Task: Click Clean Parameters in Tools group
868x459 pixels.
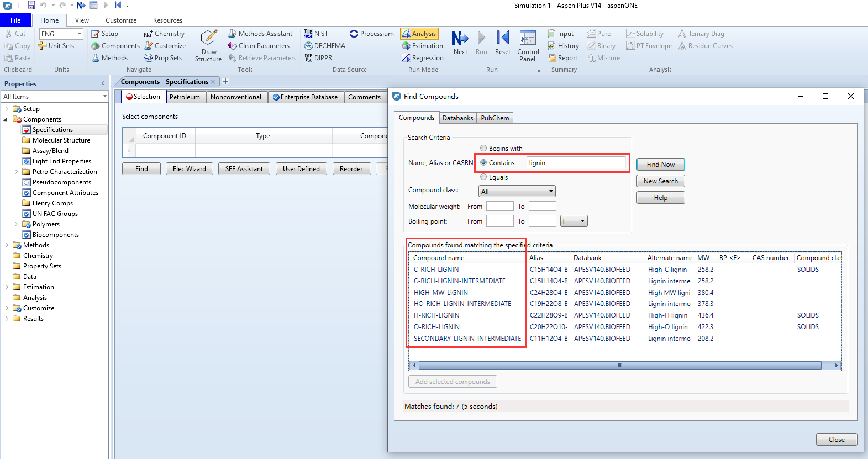Action: coord(259,46)
